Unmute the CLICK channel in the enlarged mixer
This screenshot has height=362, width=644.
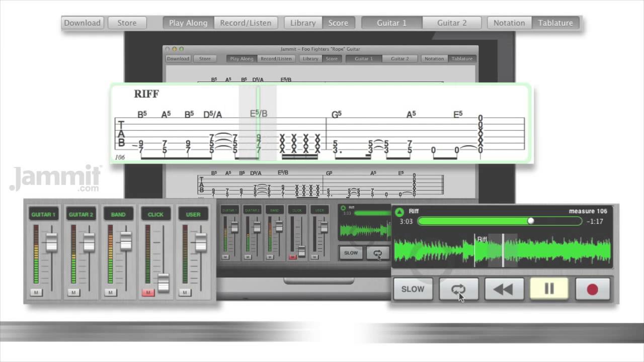148,292
